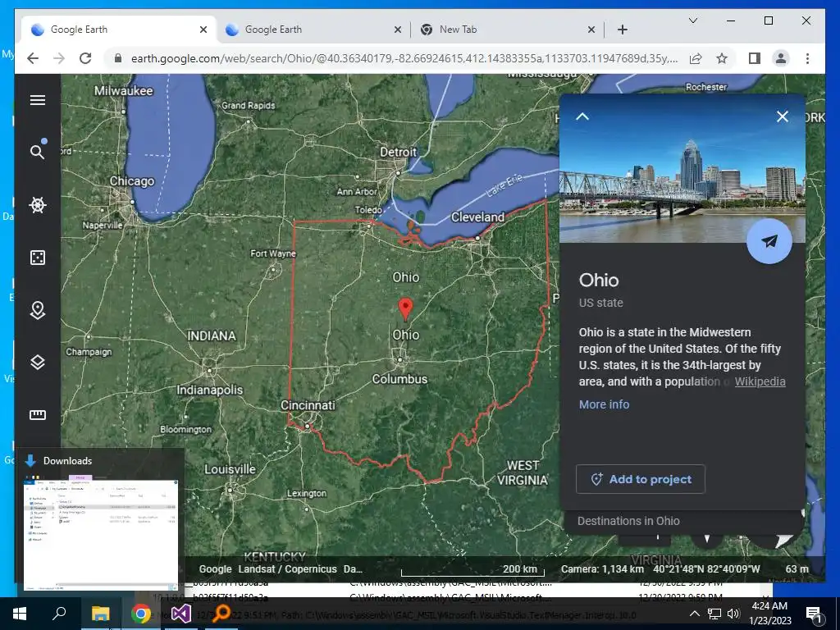Image resolution: width=840 pixels, height=630 pixels.
Task: Click the Fort Wayne map label
Action: (272, 253)
